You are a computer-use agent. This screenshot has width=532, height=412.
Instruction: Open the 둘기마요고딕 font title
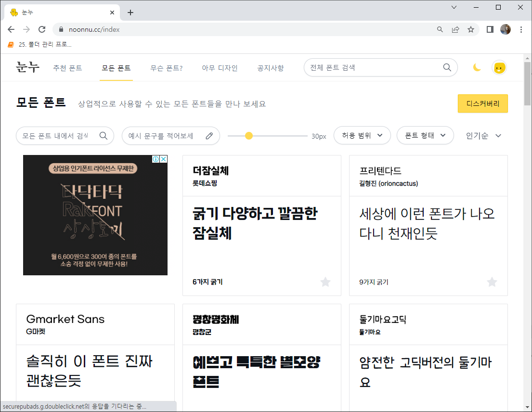pos(383,319)
